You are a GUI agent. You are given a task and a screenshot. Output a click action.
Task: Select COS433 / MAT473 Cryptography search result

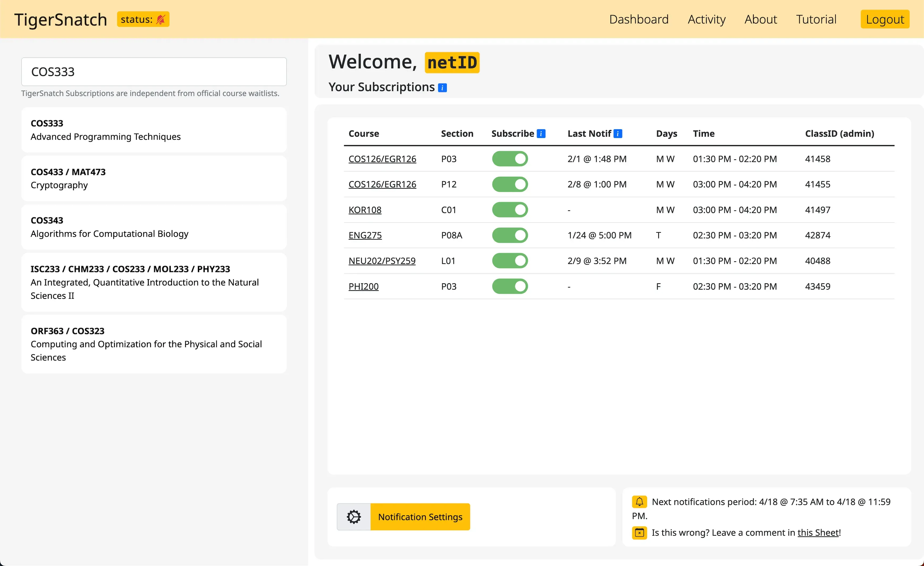click(x=154, y=179)
